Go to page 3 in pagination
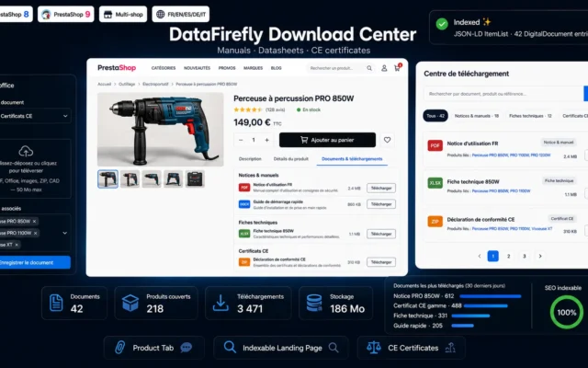Image resolution: width=588 pixels, height=368 pixels. tap(525, 256)
